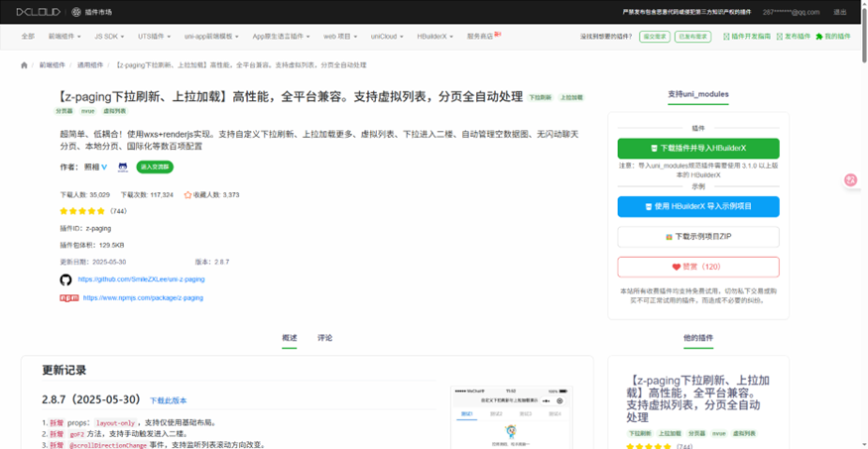The height and width of the screenshot is (449, 868).
Task: Click 下载此版本 link for 2.8.7
Action: pos(169,400)
